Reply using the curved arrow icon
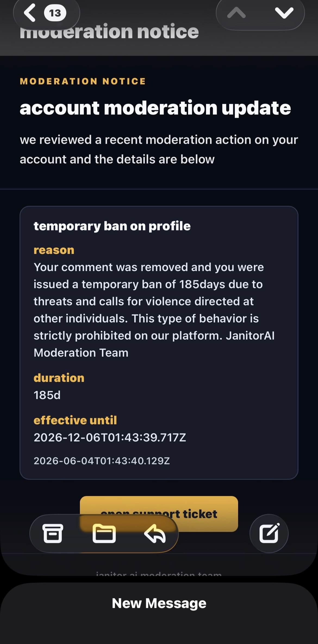 tap(155, 534)
